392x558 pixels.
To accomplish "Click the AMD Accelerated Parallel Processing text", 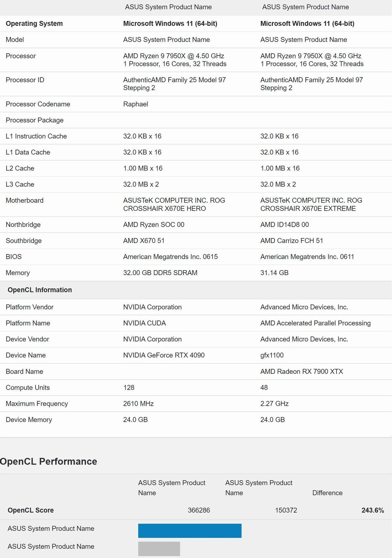I will coord(315,323).
